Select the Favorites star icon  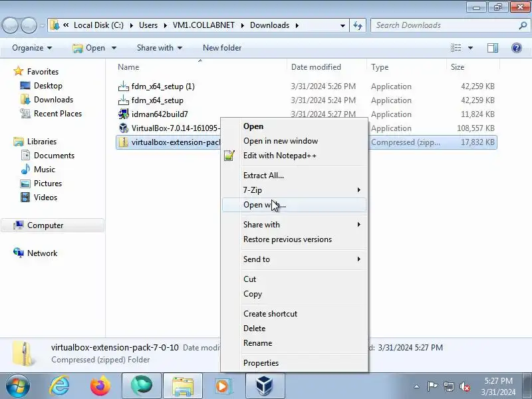click(x=19, y=72)
